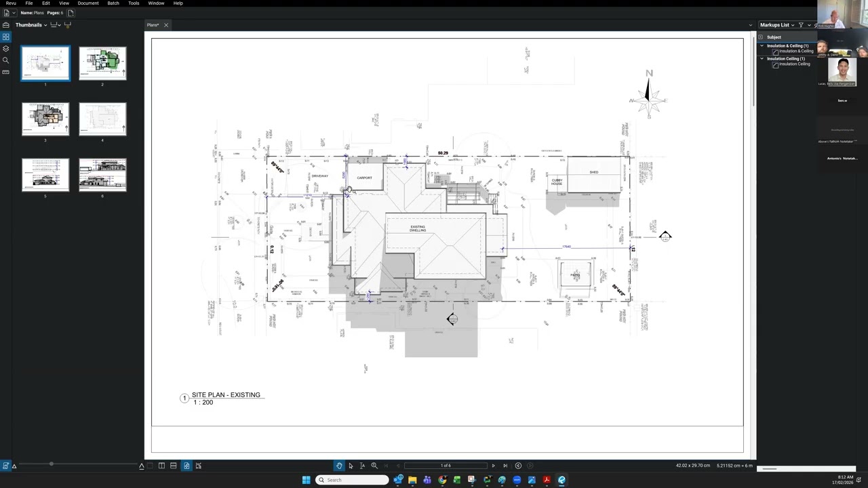Screen dimensions: 868x488
Task: Collapse the Insulation & Ceiling (1) group
Action: coord(762,46)
